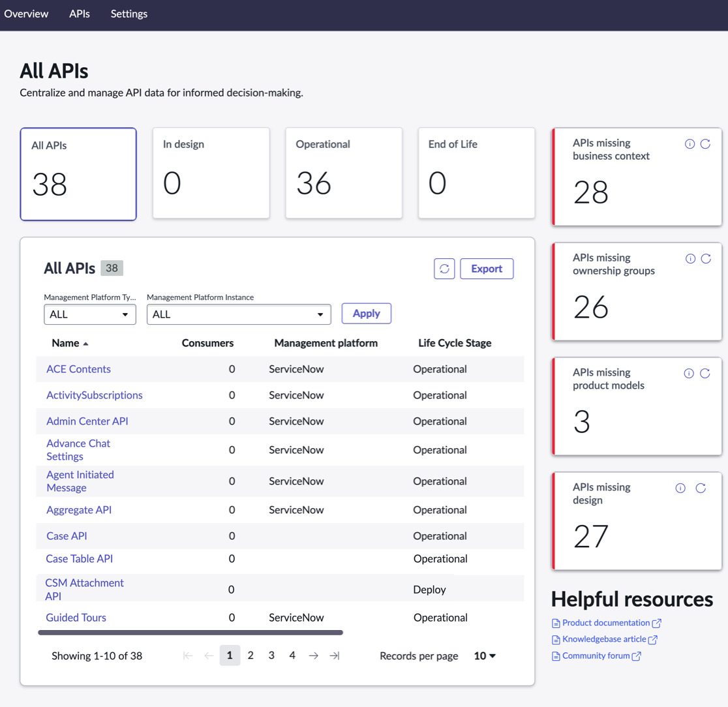The width and height of the screenshot is (728, 707).
Task: Open the Settings menu item
Action: [x=129, y=14]
